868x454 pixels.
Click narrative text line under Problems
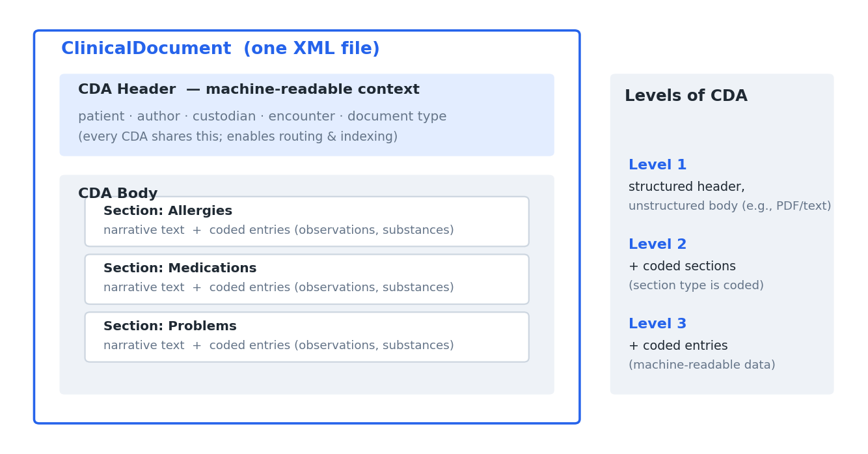coord(278,346)
